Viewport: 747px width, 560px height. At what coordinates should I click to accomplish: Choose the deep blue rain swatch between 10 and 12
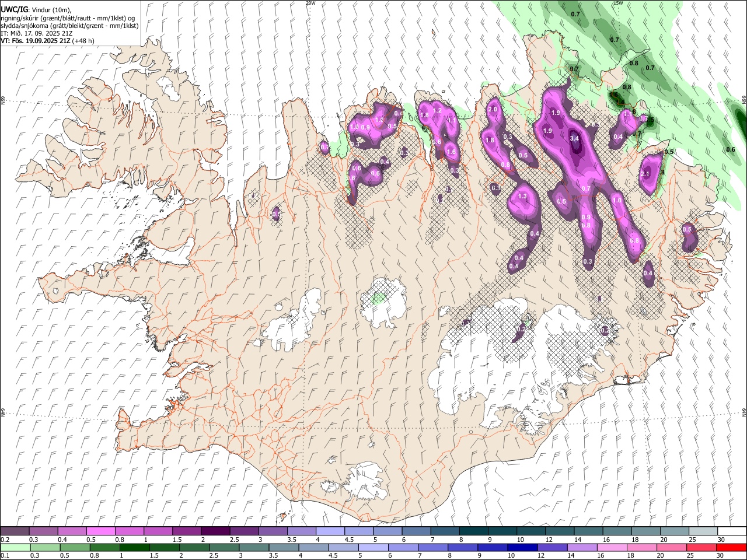[522, 547]
